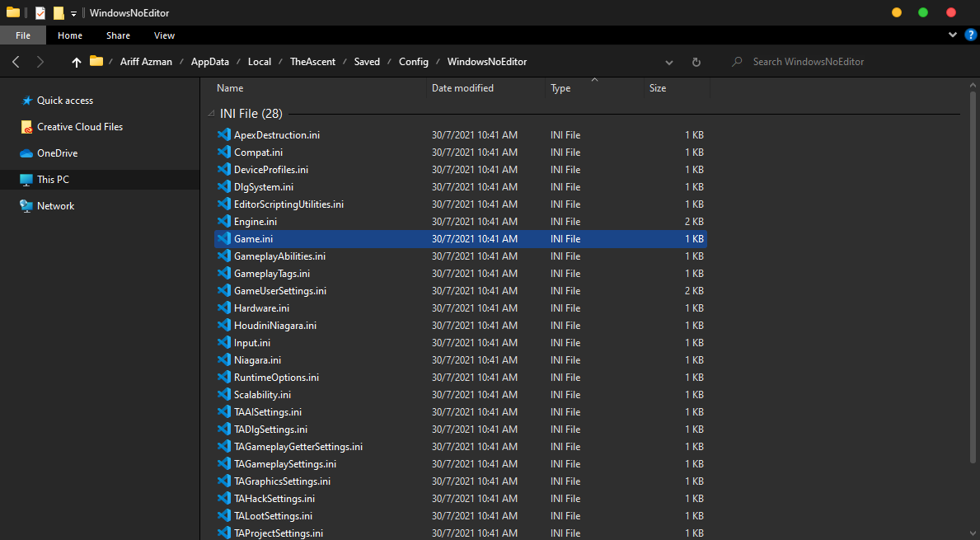Select This PC in navigation pane
Viewport: 980px width, 540px height.
[x=53, y=180]
